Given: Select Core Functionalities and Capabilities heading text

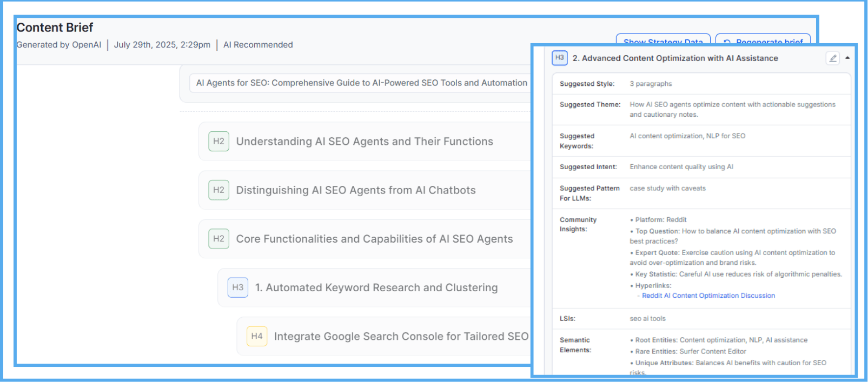Looking at the screenshot, I should [x=374, y=239].
